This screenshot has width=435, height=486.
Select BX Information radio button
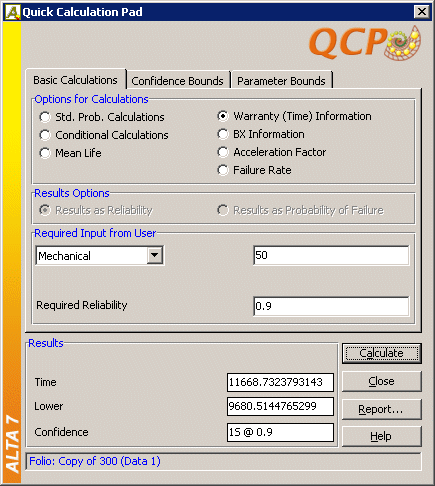[261, 134]
